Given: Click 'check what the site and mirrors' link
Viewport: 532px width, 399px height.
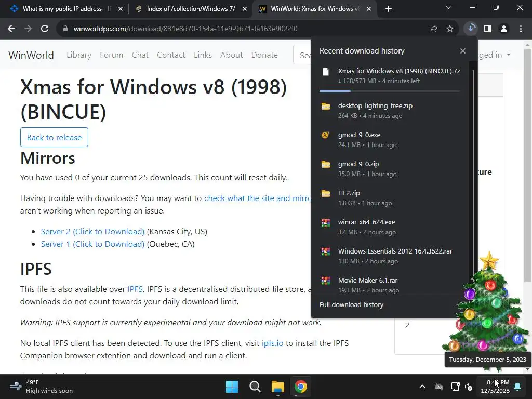Looking at the screenshot, I should coord(257,198).
